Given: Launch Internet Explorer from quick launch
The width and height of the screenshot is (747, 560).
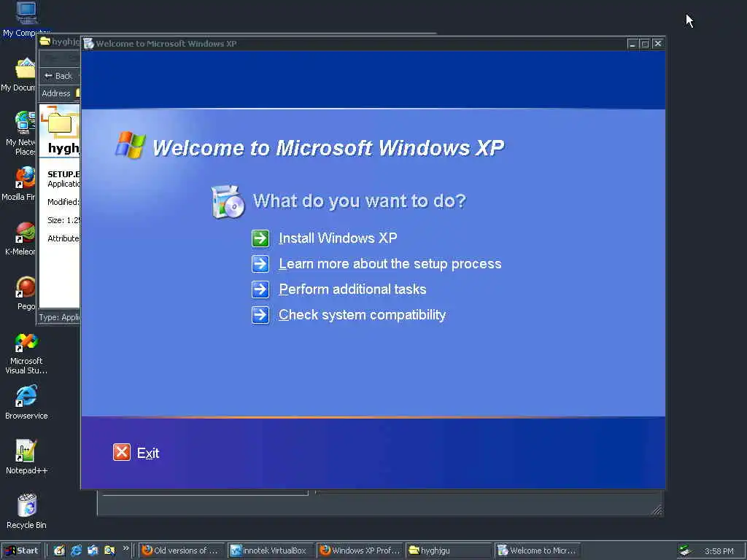Looking at the screenshot, I should point(76,551).
